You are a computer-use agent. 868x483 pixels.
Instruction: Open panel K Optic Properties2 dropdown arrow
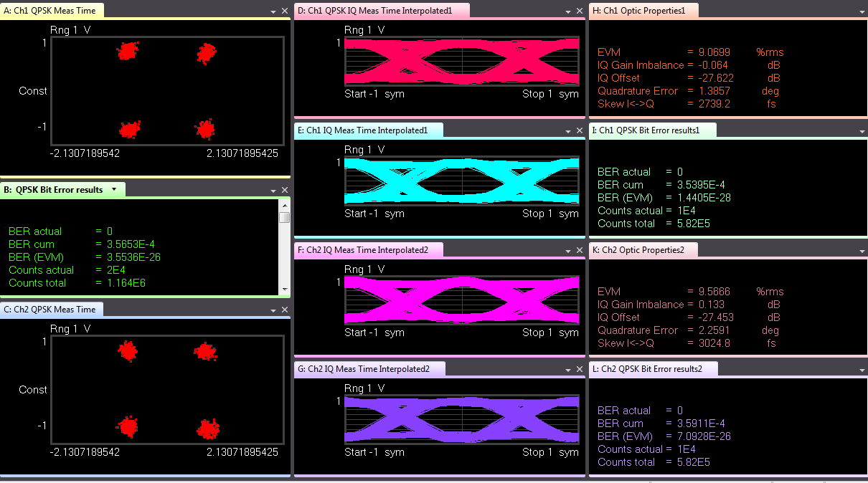point(862,252)
